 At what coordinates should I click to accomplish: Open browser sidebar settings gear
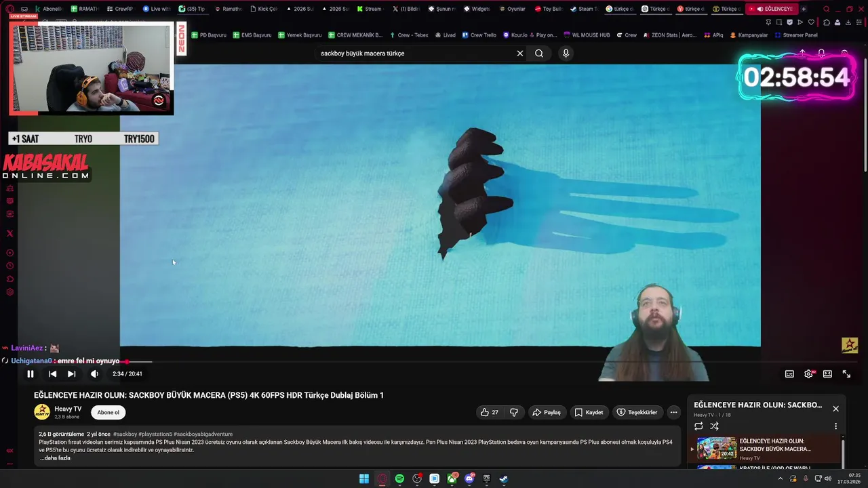pos(9,292)
